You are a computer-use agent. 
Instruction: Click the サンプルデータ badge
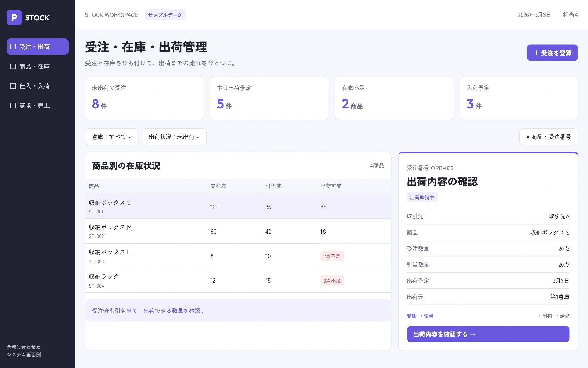[x=165, y=15]
